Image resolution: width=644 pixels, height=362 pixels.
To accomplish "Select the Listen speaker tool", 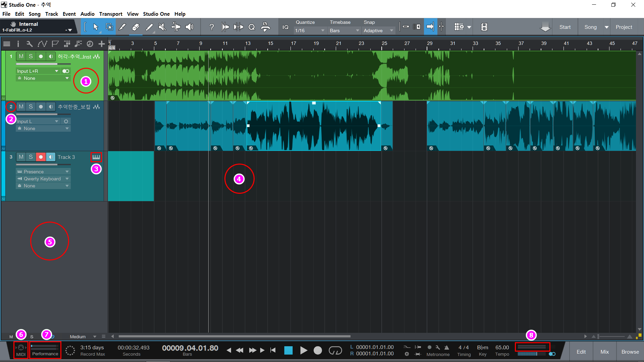I will coord(190,27).
